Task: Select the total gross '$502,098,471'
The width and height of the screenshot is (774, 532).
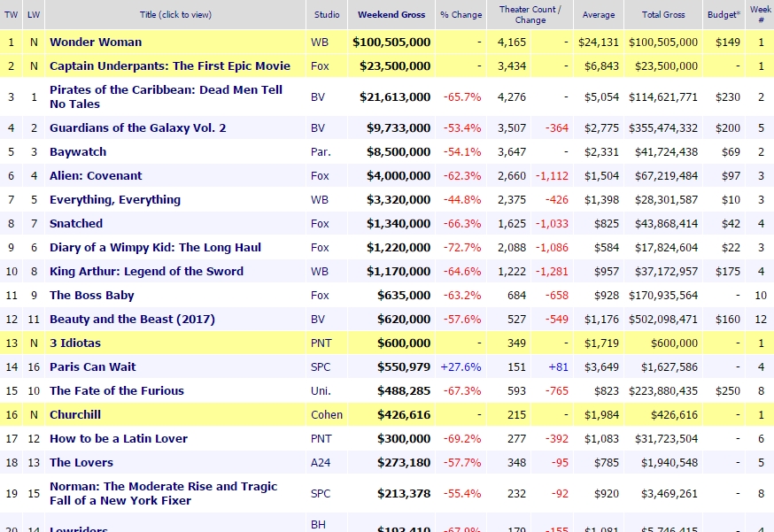Action: (663, 320)
